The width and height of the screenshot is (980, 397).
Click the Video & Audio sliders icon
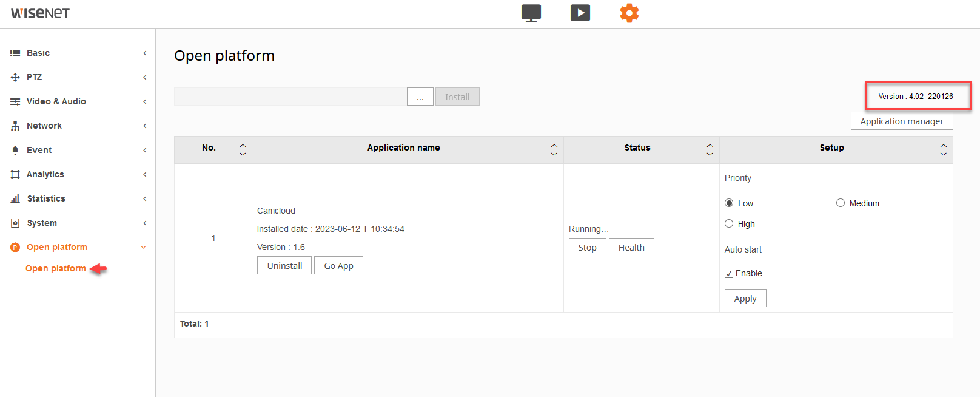tap(15, 102)
